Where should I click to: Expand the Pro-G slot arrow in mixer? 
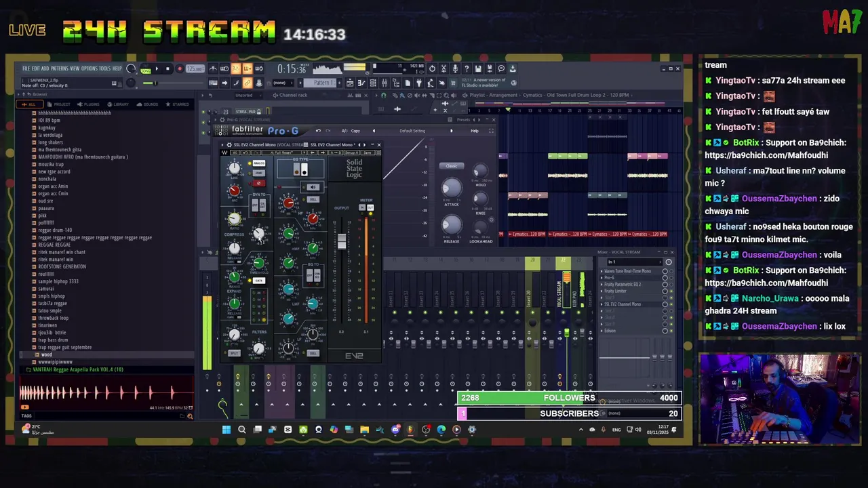click(601, 278)
